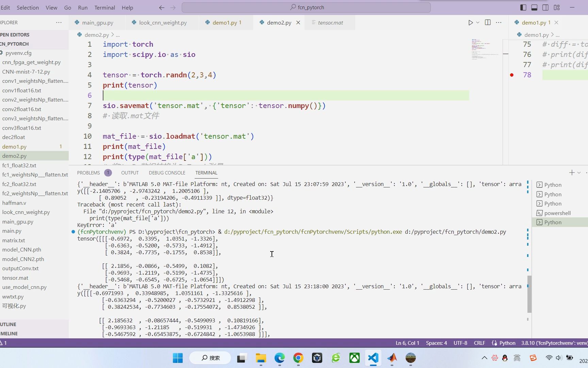The image size is (588, 368).
Task: Go back in navigation history
Action: (x=162, y=7)
